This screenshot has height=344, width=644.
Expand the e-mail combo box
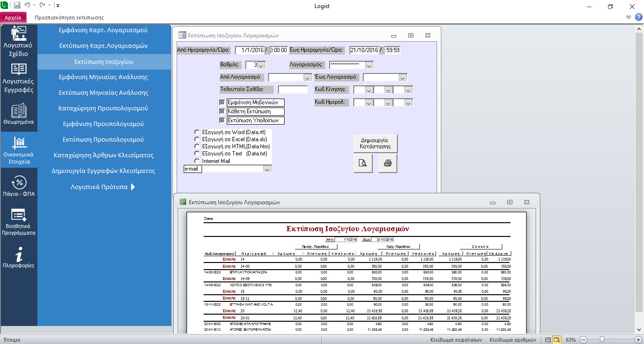pos(267,169)
